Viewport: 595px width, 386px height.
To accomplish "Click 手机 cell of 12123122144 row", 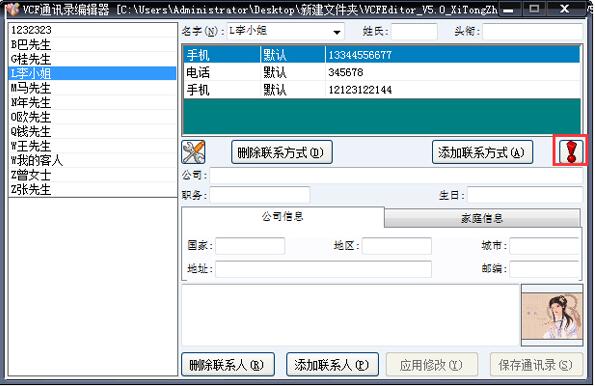I will point(222,90).
